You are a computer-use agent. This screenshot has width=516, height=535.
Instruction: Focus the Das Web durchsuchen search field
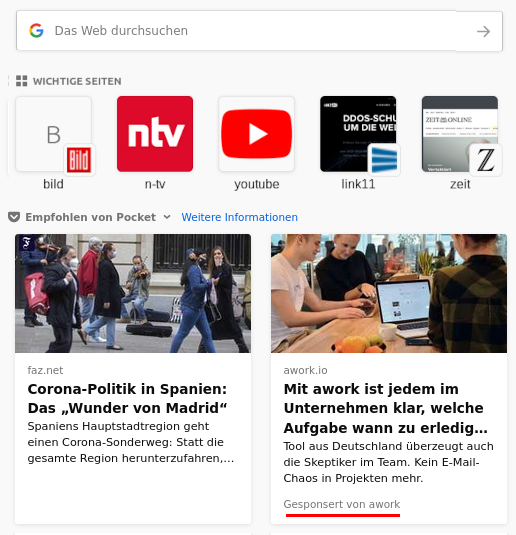259,31
